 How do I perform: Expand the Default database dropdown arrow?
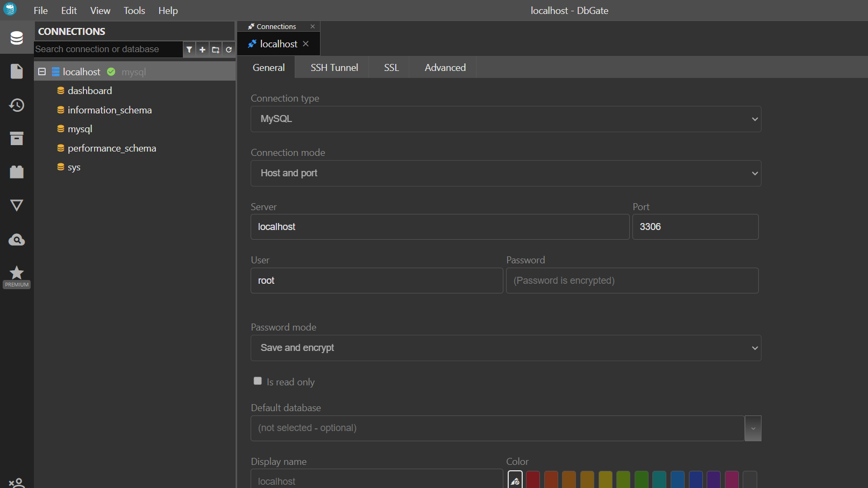[x=752, y=428]
